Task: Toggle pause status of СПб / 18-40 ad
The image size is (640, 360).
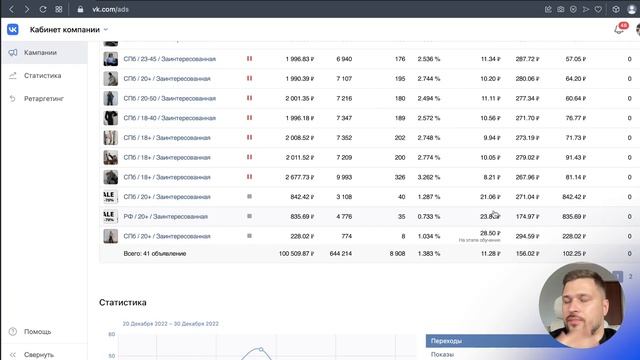Action: pos(249,118)
